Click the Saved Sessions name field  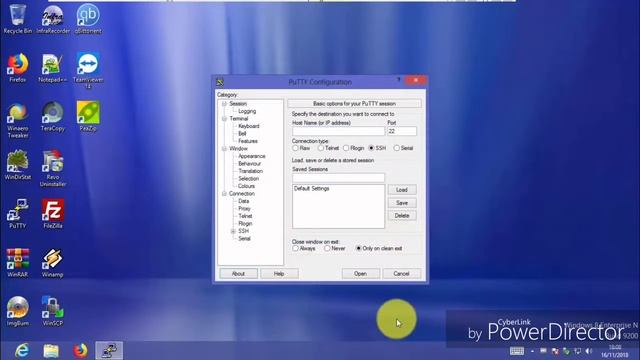(338, 178)
